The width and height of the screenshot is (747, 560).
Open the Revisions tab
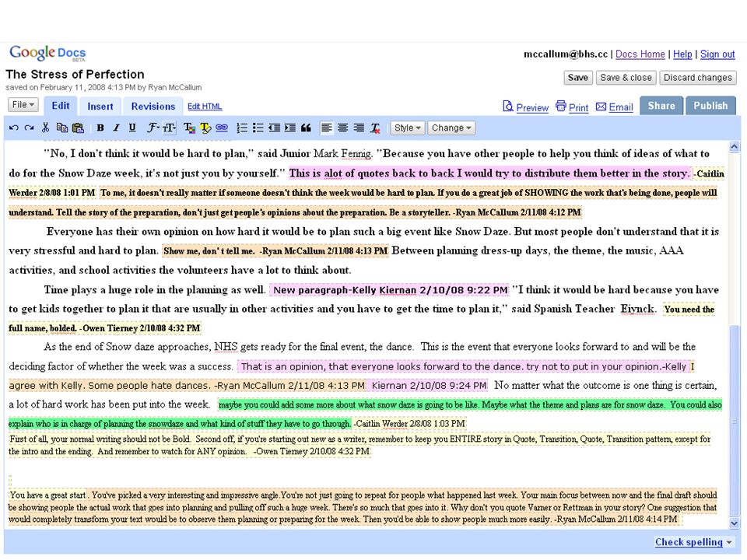click(153, 107)
